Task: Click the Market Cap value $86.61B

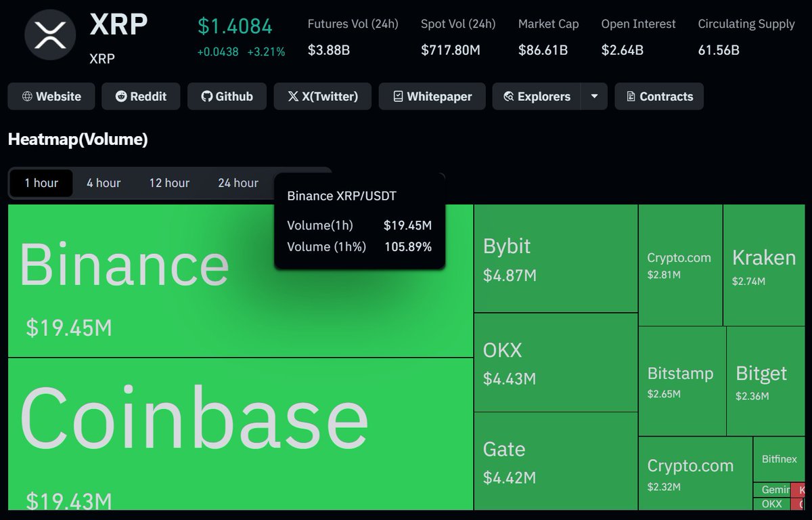Action: pyautogui.click(x=543, y=49)
